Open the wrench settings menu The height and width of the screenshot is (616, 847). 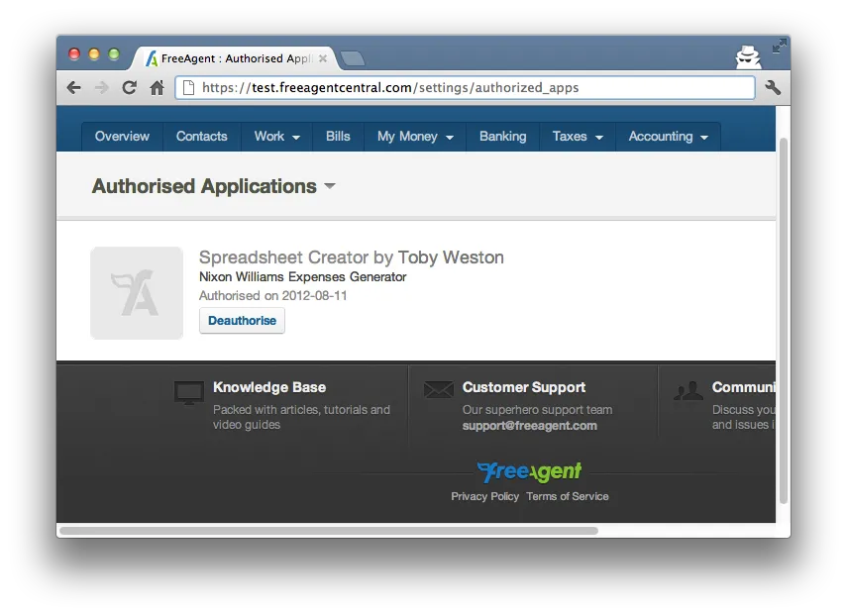coord(773,87)
